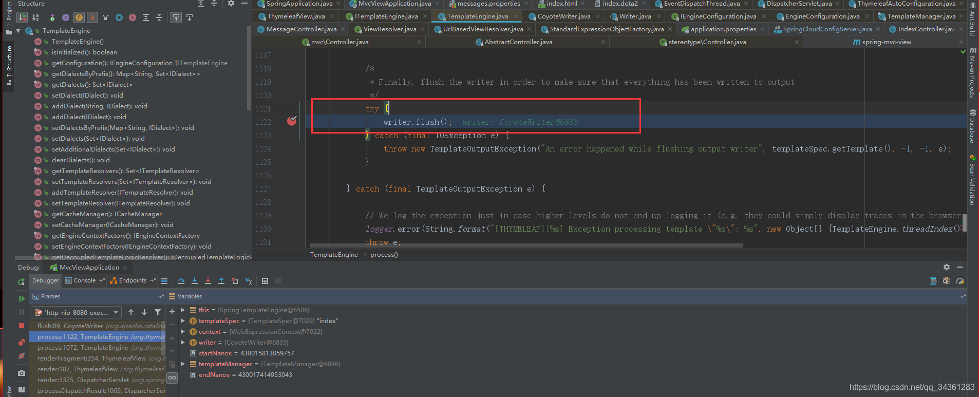The height and width of the screenshot is (397, 980).
Task: Click frames filter funnel icon
Action: (158, 312)
